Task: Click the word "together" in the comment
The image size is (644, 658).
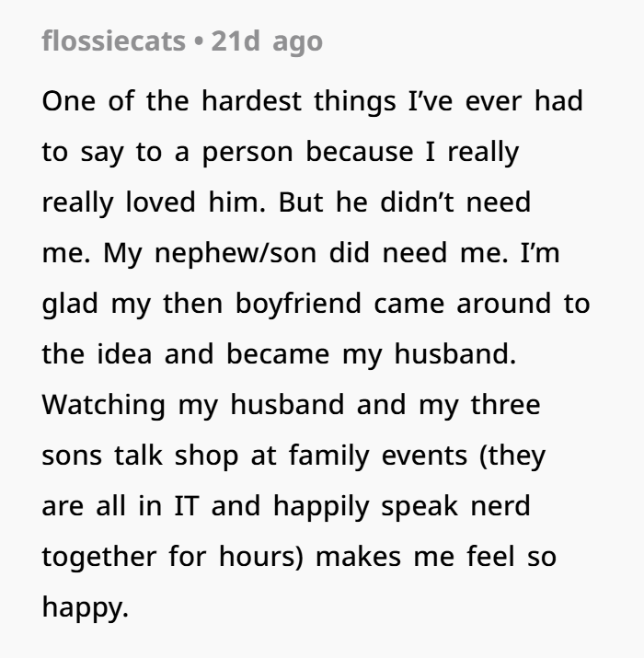Action: [99, 557]
